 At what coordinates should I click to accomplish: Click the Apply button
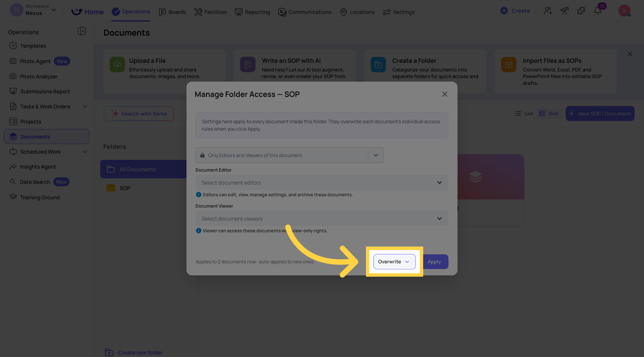[x=435, y=262]
